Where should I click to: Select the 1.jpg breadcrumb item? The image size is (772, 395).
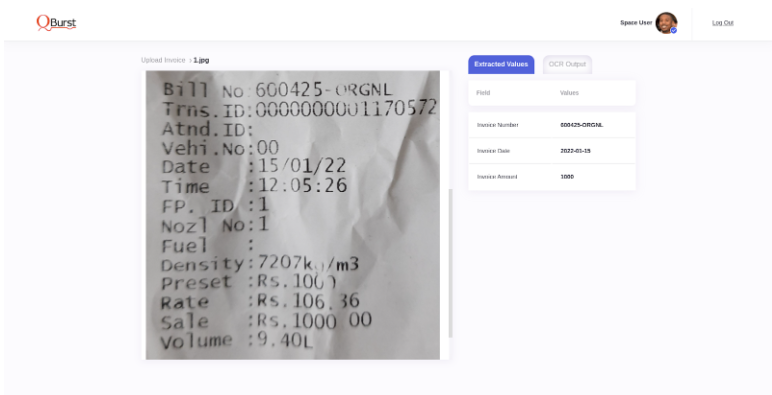[x=201, y=60]
